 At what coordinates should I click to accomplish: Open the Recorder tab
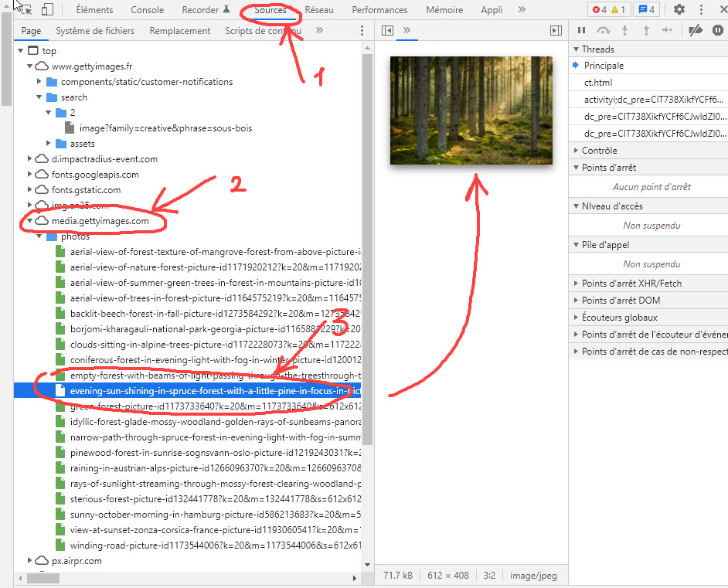tap(206, 10)
